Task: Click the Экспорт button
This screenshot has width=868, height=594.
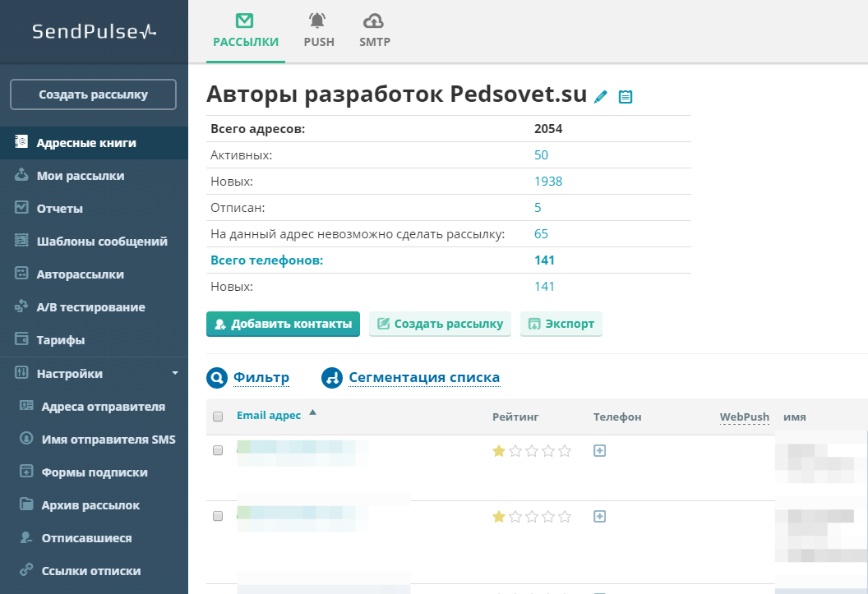Action: [561, 324]
